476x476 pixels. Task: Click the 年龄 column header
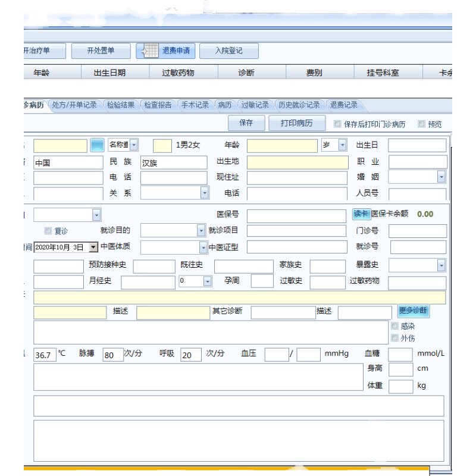[41, 73]
